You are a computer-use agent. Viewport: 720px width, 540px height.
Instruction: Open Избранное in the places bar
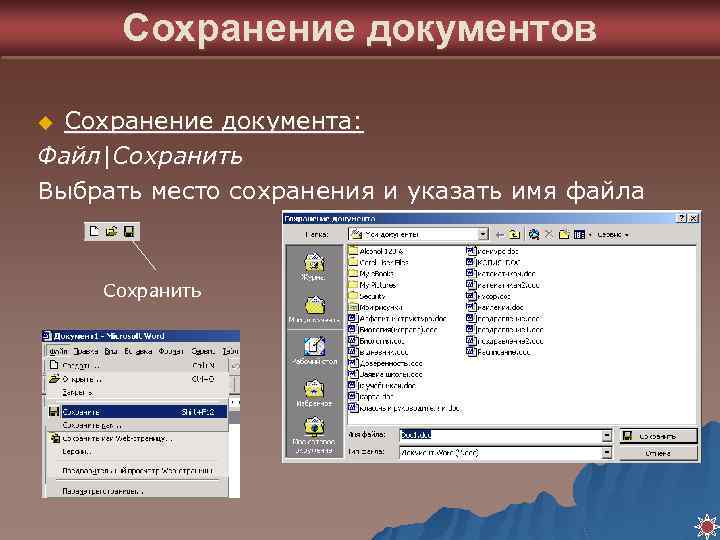tap(315, 393)
